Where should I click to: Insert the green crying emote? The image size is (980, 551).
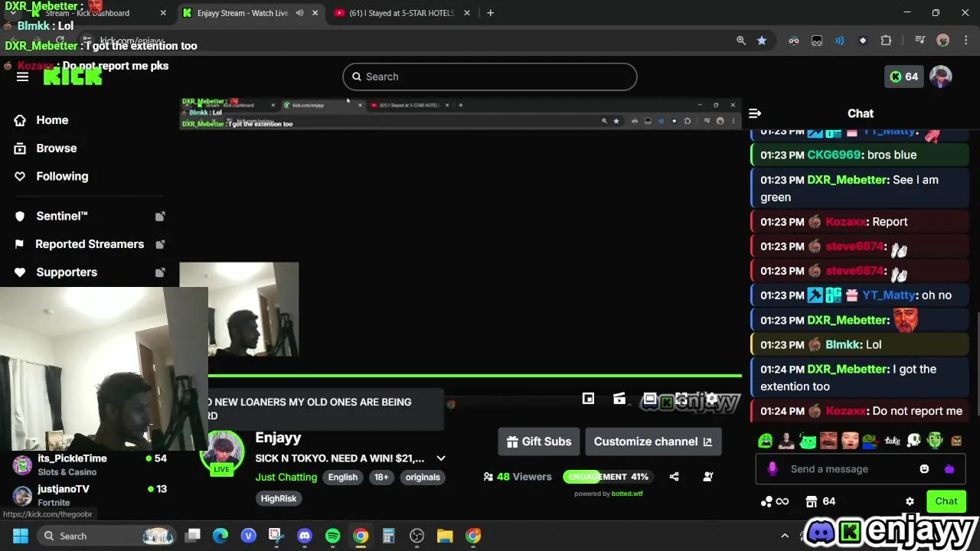(766, 441)
